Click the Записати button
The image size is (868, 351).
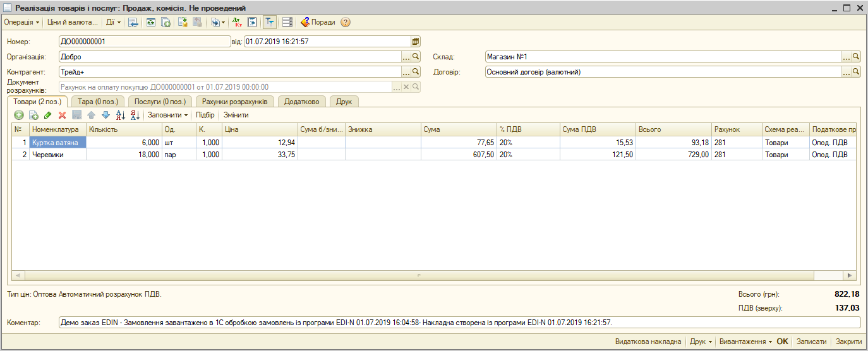click(x=811, y=342)
